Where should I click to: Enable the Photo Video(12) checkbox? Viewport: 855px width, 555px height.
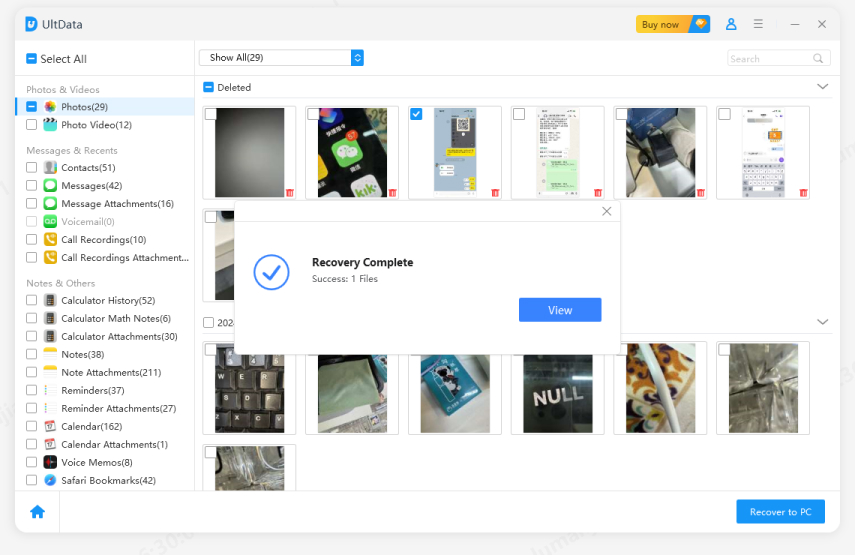(x=32, y=125)
